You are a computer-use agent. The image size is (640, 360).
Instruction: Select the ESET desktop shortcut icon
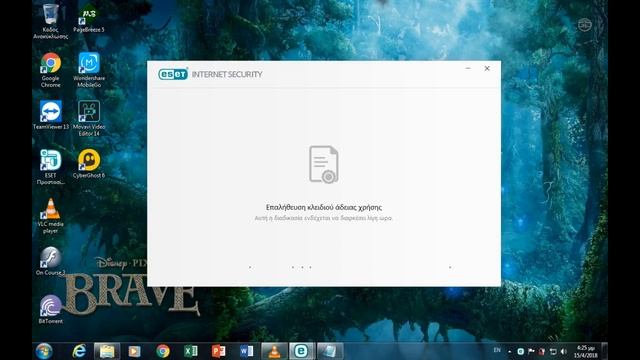point(51,167)
